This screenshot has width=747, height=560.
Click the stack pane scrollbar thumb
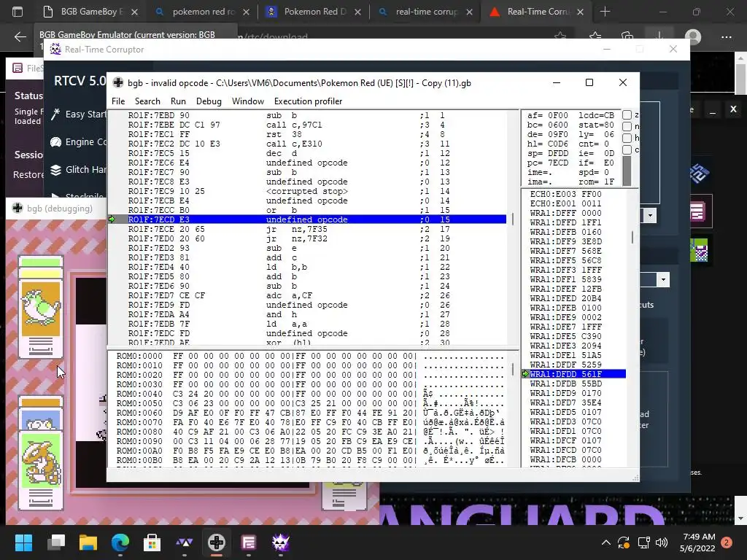[x=632, y=237]
